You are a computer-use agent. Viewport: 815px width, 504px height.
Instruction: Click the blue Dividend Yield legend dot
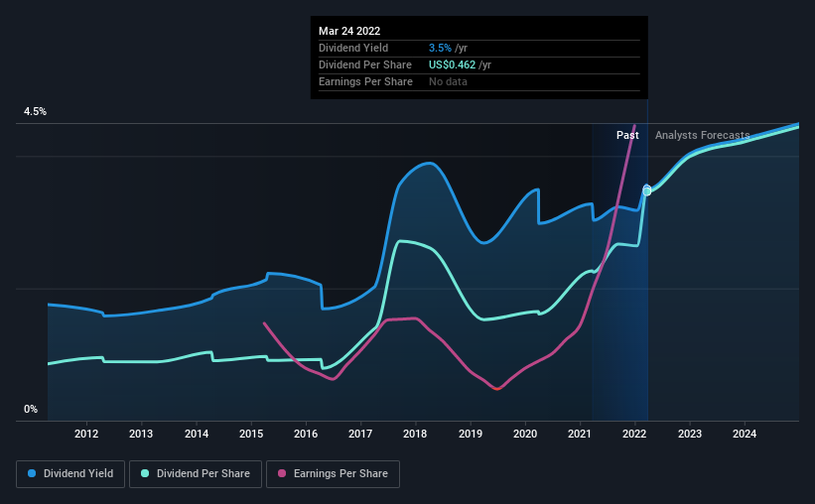coord(32,473)
